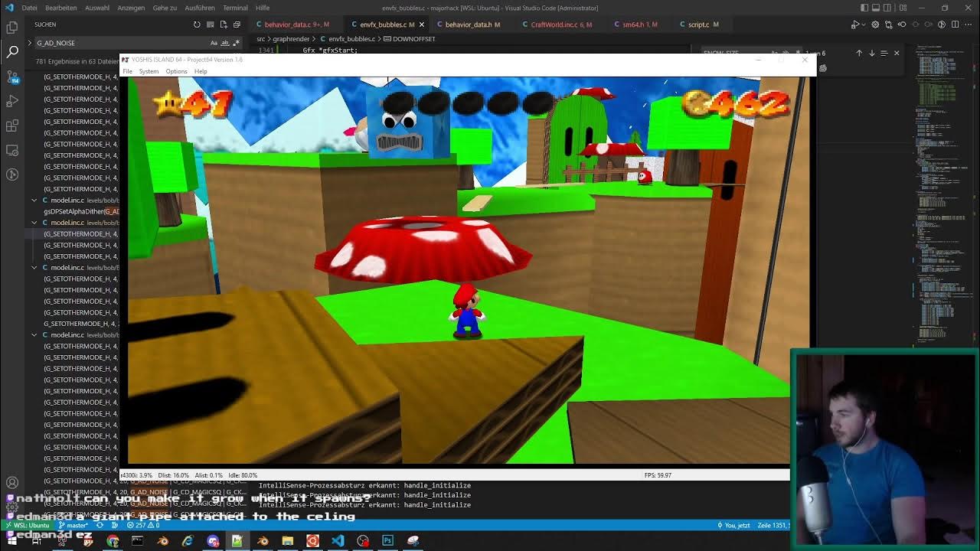The height and width of the screenshot is (551, 980).
Task: Open the Search view in the activity bar
Action: [x=12, y=52]
